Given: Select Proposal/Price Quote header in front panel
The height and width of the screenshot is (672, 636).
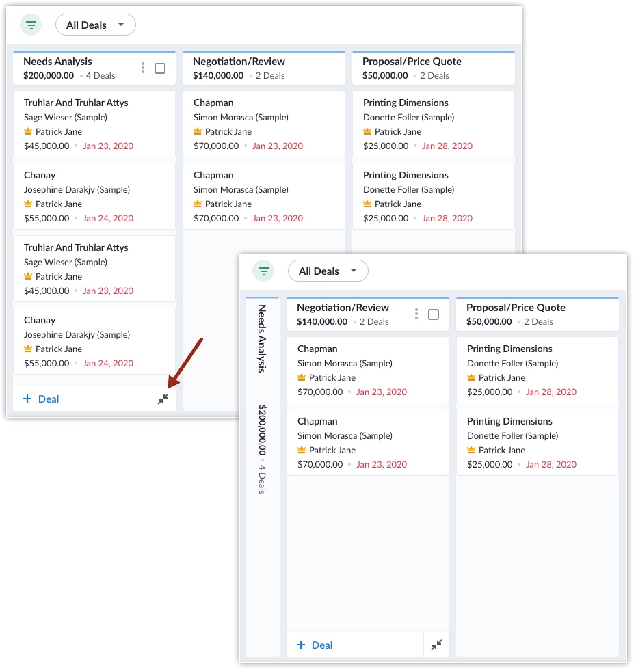Looking at the screenshot, I should [516, 308].
